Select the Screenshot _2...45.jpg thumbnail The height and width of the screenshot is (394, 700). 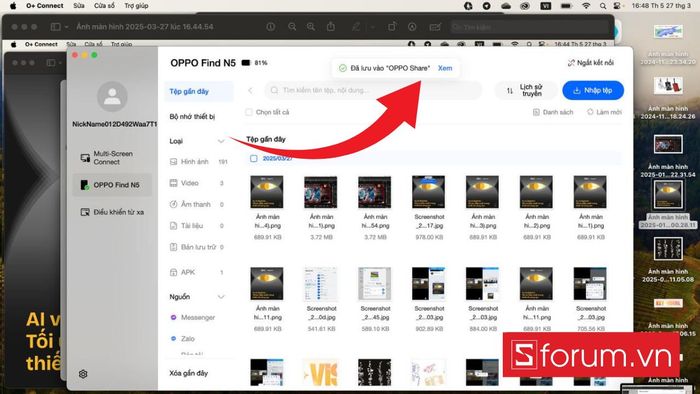[x=375, y=284]
